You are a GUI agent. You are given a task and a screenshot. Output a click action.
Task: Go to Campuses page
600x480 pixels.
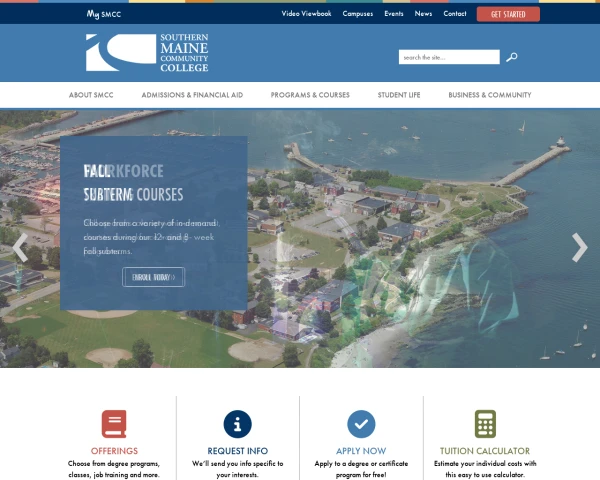[358, 14]
